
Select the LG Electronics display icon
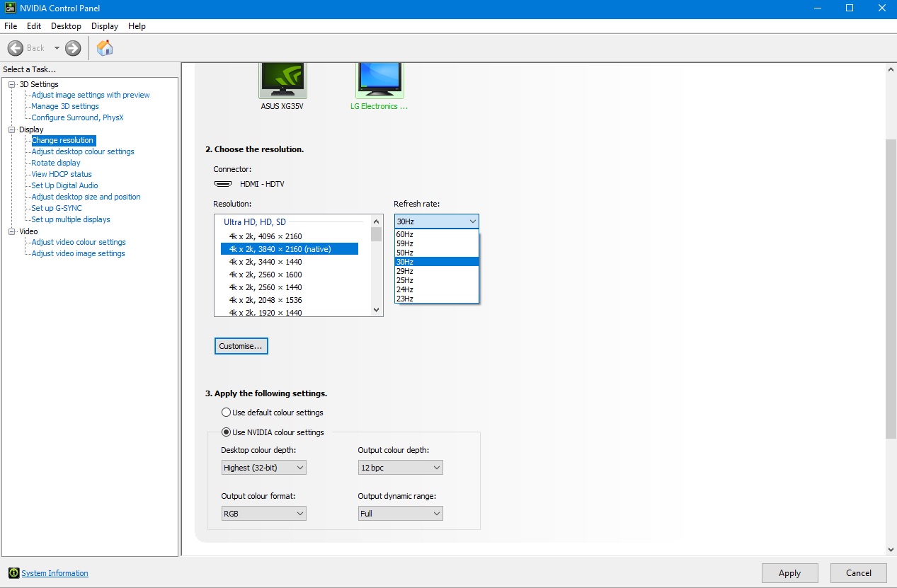[x=379, y=79]
